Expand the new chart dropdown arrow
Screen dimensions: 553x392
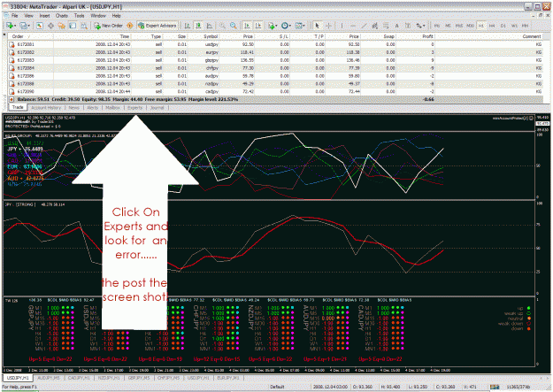[x=17, y=26]
